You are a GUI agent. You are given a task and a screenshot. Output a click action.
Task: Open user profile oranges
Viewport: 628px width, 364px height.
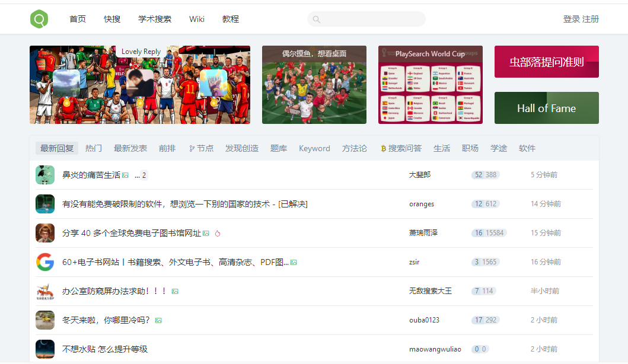point(422,204)
